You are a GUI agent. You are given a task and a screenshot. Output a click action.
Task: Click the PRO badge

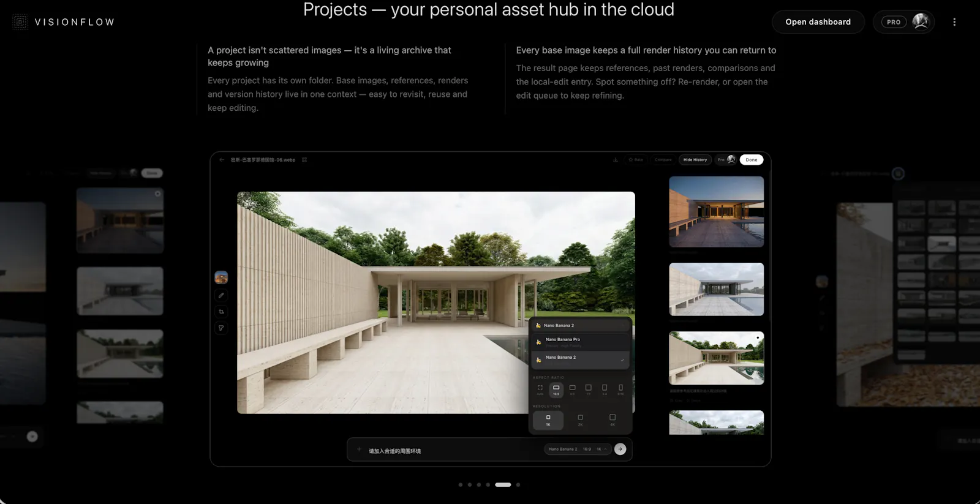(894, 22)
